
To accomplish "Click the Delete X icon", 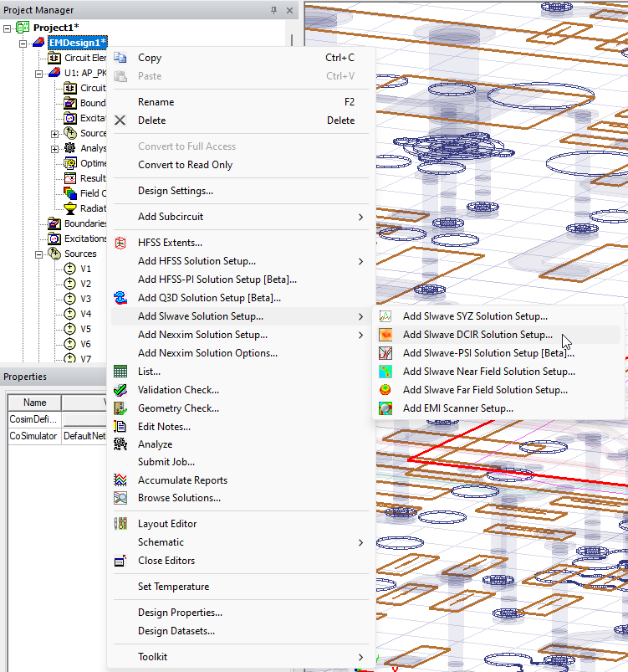I will point(120,121).
